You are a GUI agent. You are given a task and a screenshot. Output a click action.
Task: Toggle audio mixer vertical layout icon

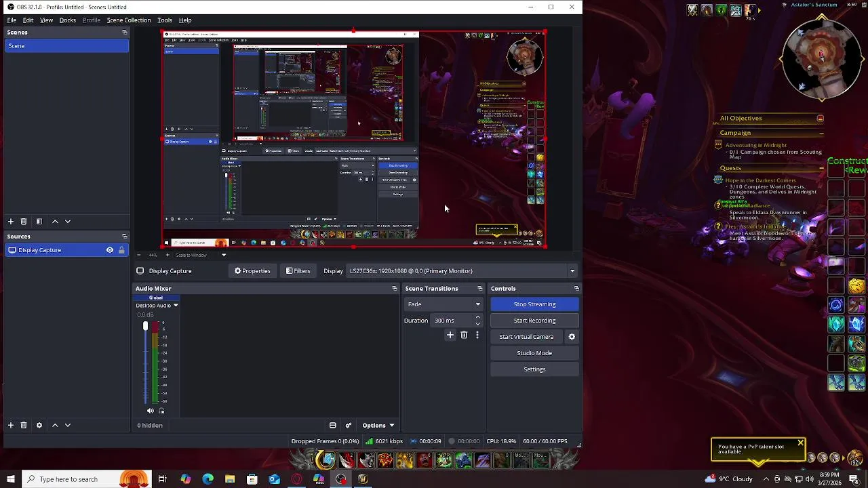tap(333, 426)
